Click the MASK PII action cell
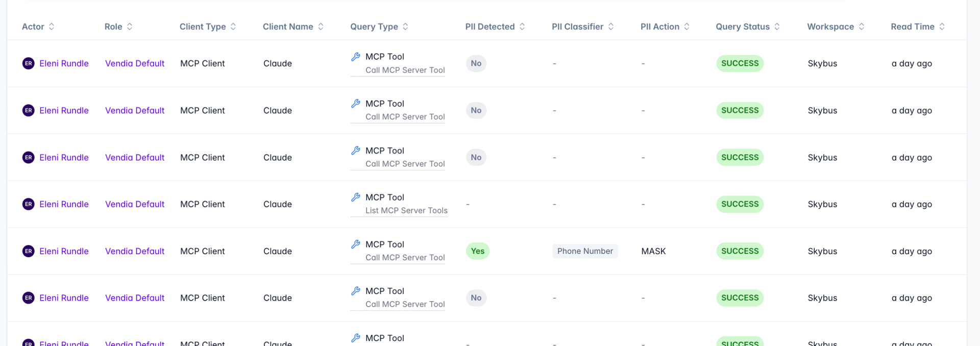 tap(653, 251)
